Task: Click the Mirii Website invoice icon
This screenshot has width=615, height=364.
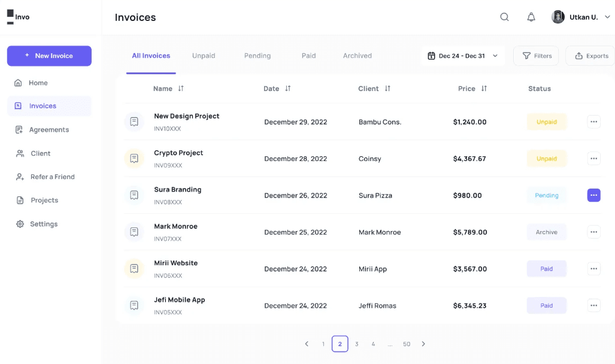Action: coord(134,269)
